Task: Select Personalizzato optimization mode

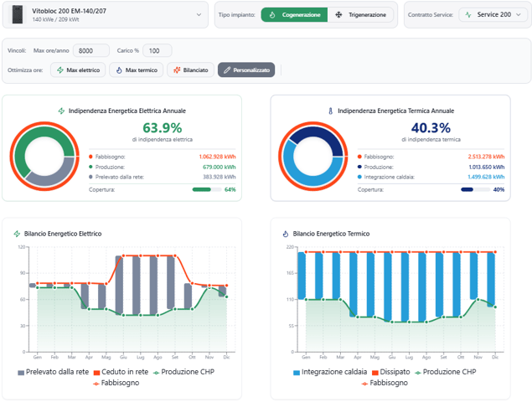Action: point(246,70)
